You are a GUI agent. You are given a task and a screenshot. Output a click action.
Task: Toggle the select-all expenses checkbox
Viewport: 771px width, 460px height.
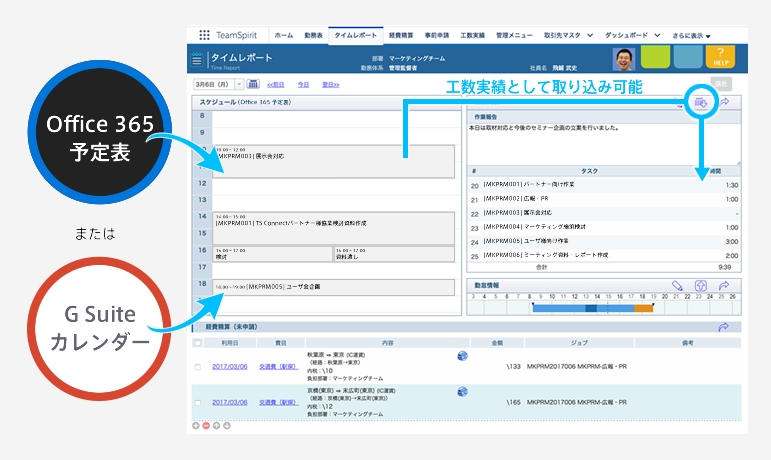198,343
